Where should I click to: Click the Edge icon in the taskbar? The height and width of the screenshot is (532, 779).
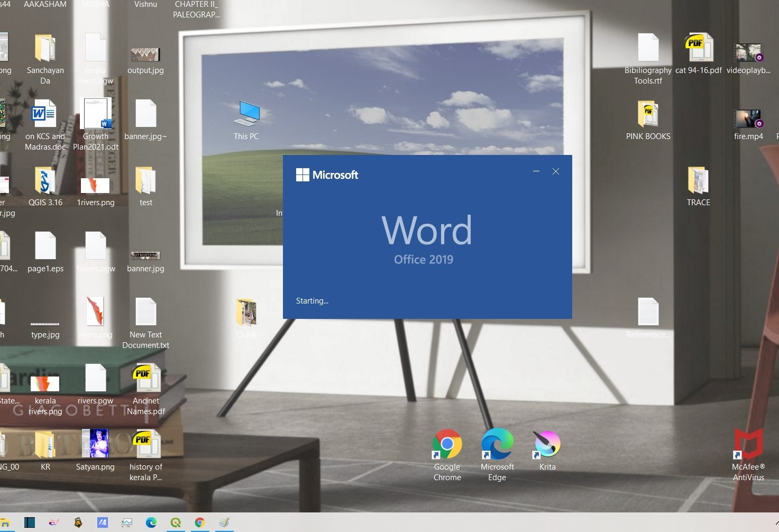point(151,522)
